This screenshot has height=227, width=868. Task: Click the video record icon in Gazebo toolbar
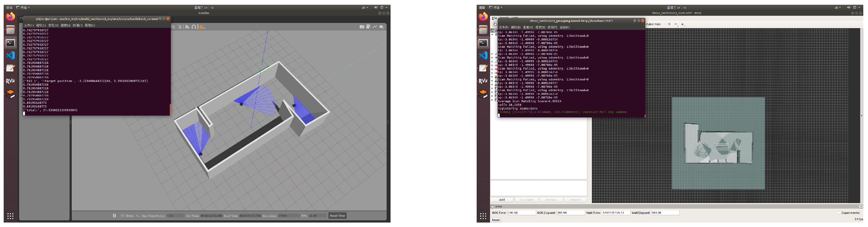(x=381, y=27)
